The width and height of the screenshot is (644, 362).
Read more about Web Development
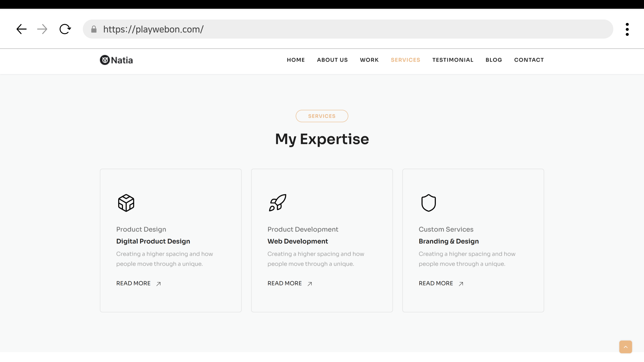point(290,283)
